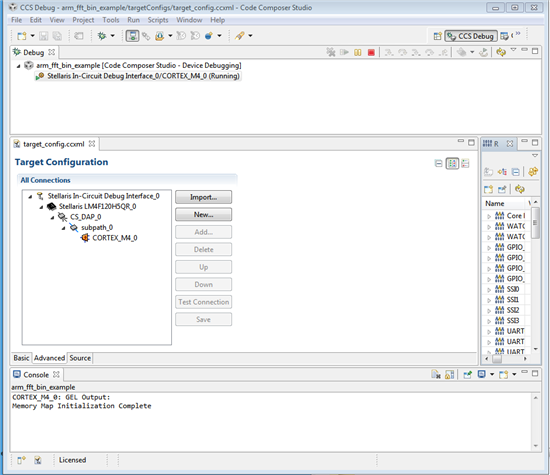Screen dimensions: 550x475
Task: Click the first status bar icon
Action: [x=21, y=460]
